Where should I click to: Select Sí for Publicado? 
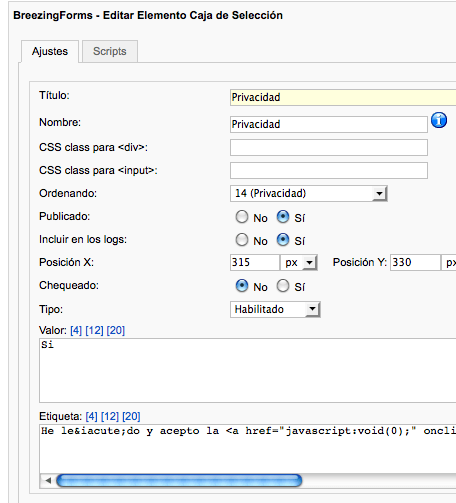pyautogui.click(x=283, y=217)
